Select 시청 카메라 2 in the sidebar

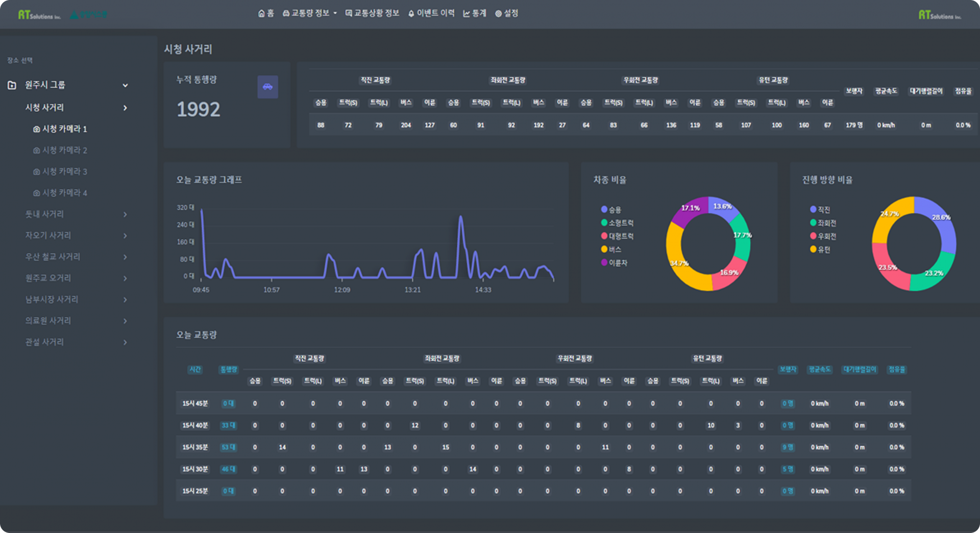pyautogui.click(x=60, y=150)
